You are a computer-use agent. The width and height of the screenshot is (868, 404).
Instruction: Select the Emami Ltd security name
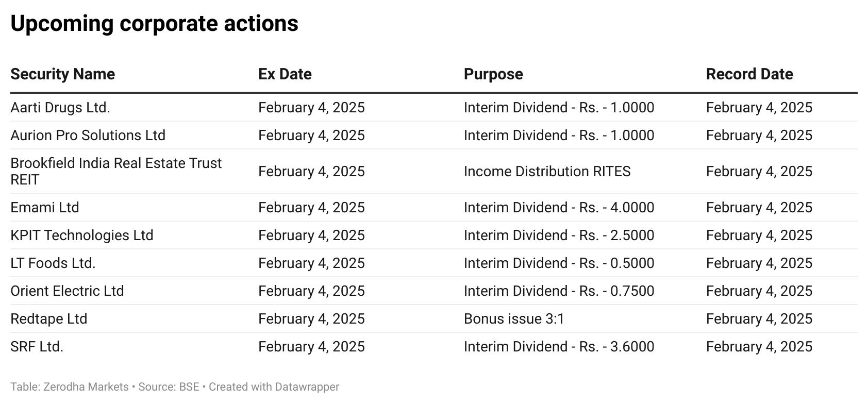click(45, 208)
